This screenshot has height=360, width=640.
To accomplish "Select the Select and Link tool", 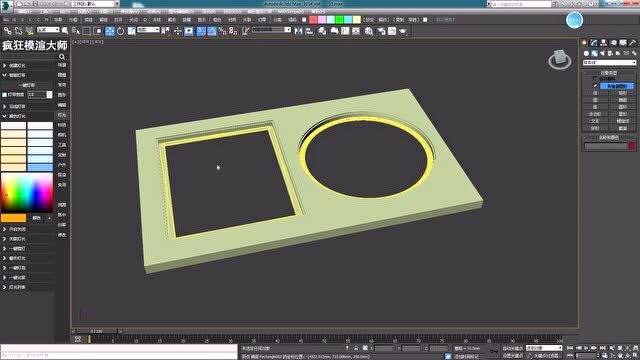I will coord(7,31).
